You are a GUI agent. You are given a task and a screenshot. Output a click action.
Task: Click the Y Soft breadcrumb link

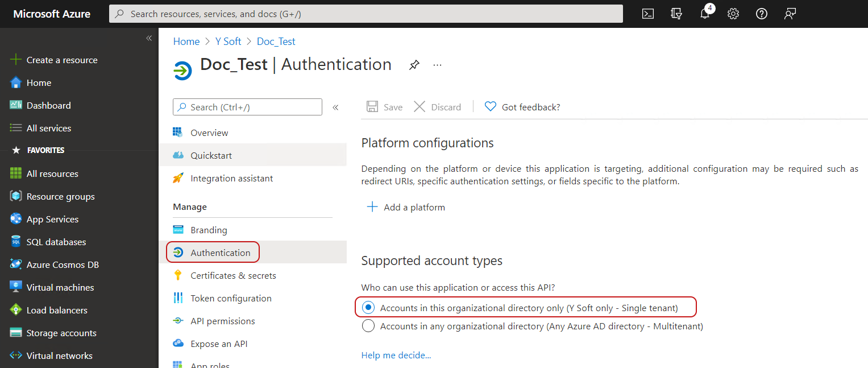(x=228, y=42)
